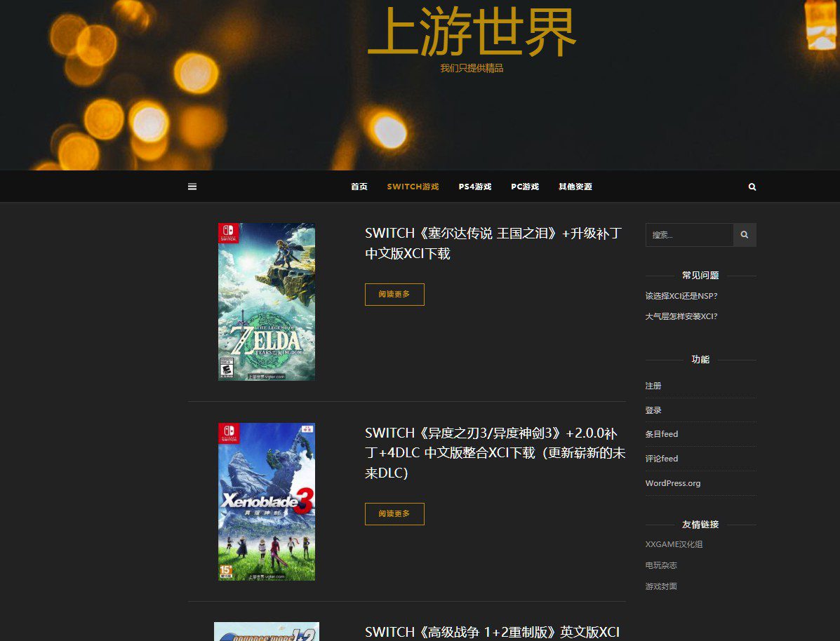
Task: Open the hamburger sidebar menu
Action: (192, 186)
